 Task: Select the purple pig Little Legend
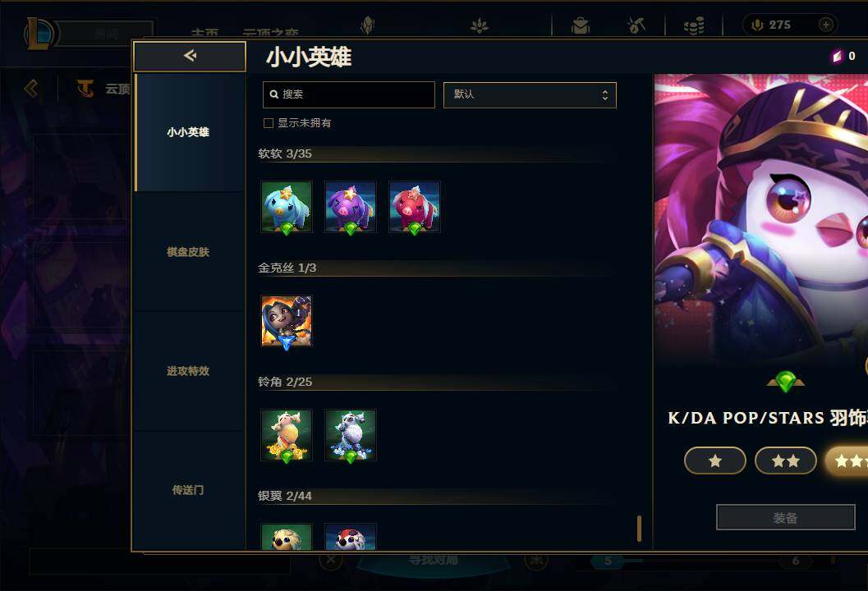(351, 207)
